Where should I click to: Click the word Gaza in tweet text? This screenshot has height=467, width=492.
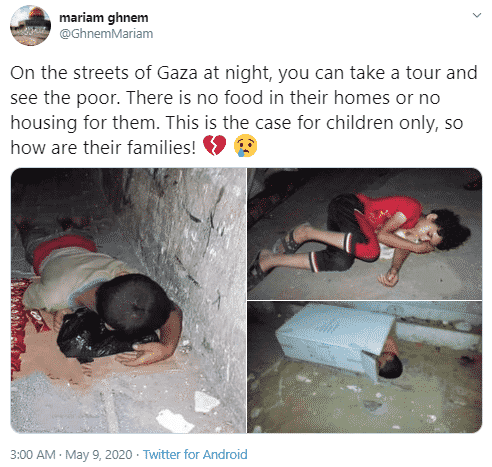pos(177,73)
